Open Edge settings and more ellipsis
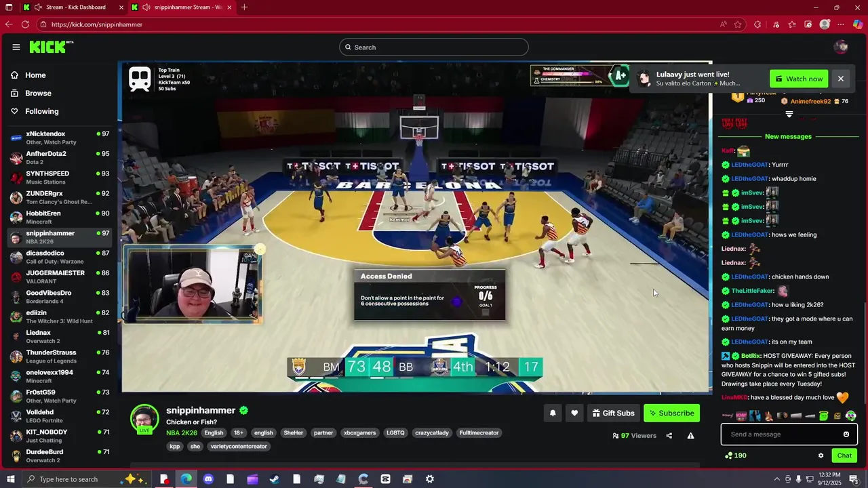 click(x=841, y=24)
